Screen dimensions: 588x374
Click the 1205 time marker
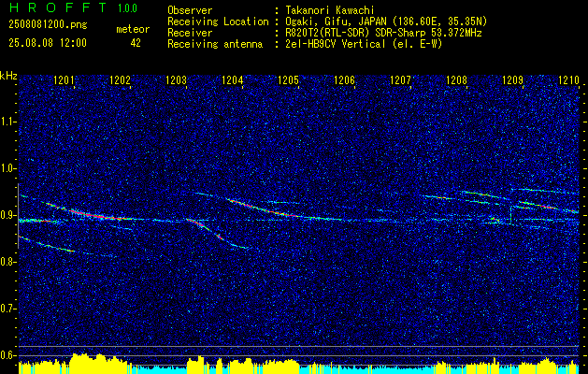288,79
